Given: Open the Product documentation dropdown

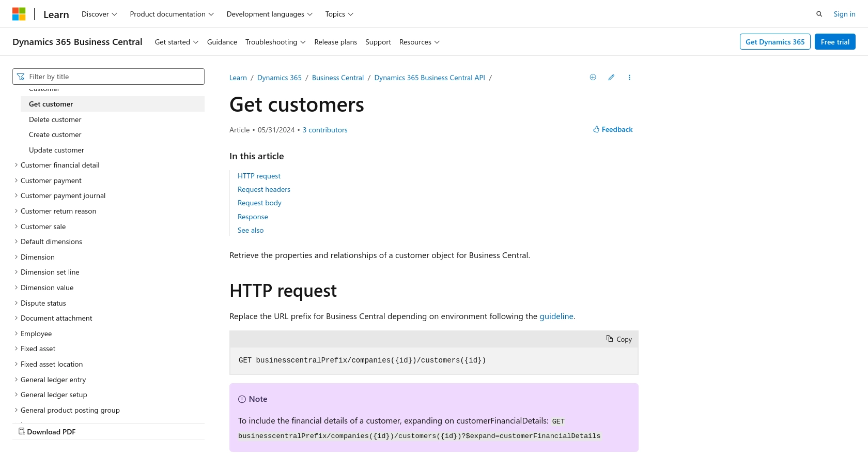Looking at the screenshot, I should [172, 14].
